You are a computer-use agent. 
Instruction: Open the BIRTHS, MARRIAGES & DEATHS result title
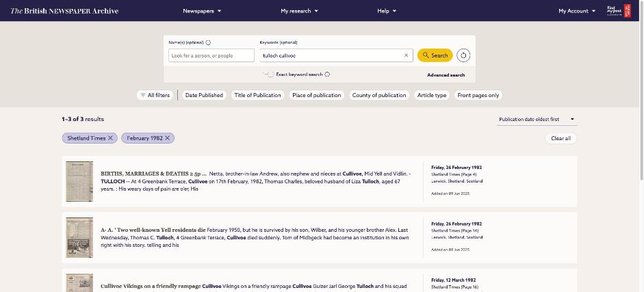pyautogui.click(x=153, y=174)
